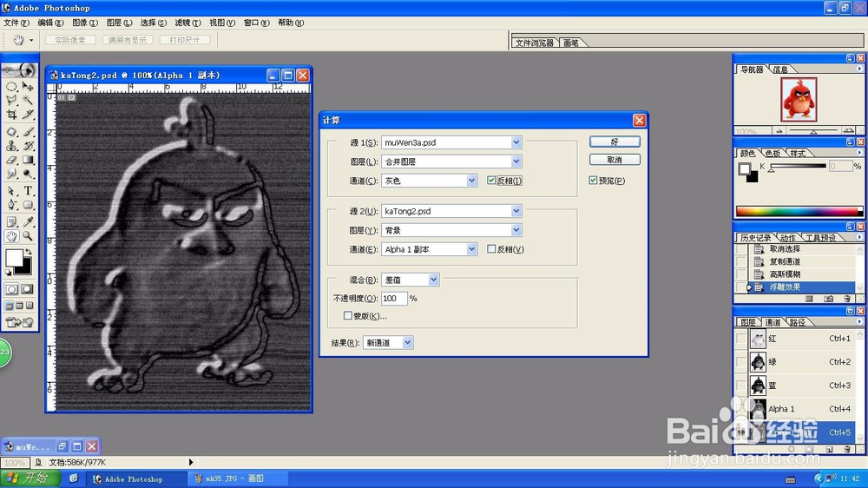Select the Type tool
The image size is (868, 488).
pos(28,191)
